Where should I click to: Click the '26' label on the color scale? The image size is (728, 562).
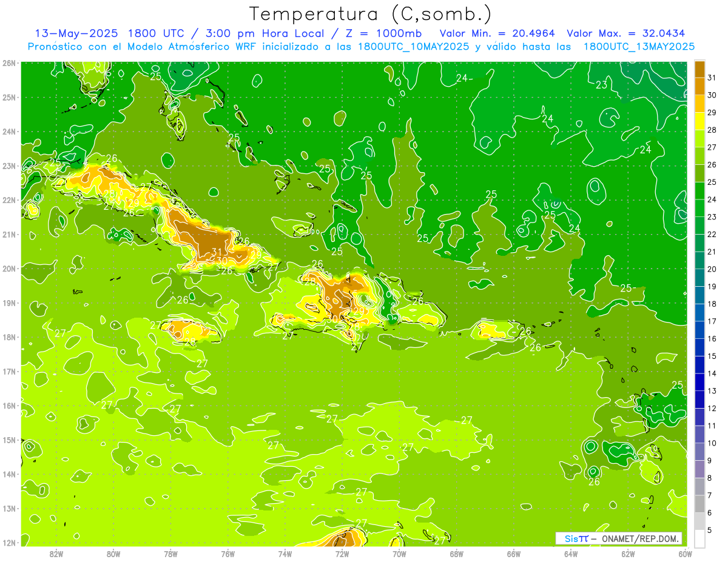(712, 164)
